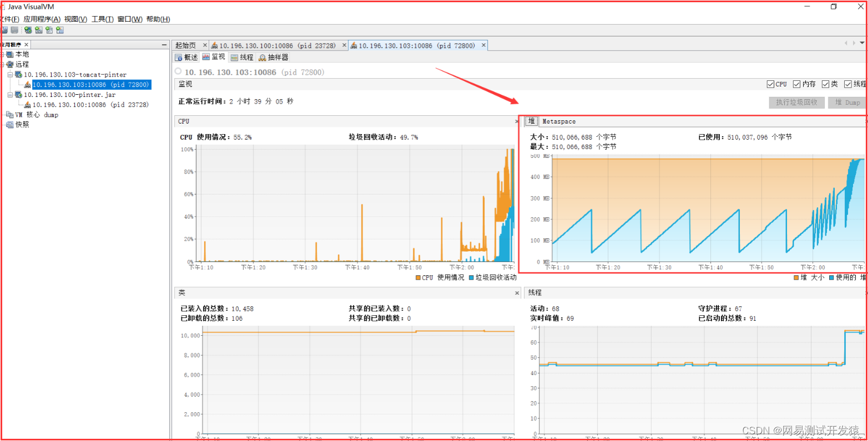Click the 执行垃圾回收 button
Viewport: 868px width, 441px height.
(796, 102)
